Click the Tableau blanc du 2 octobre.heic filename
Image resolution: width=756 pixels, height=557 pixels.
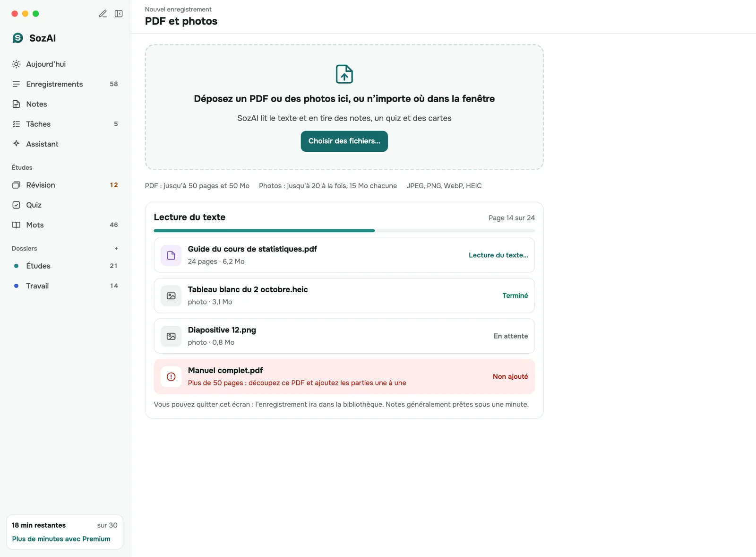point(248,289)
